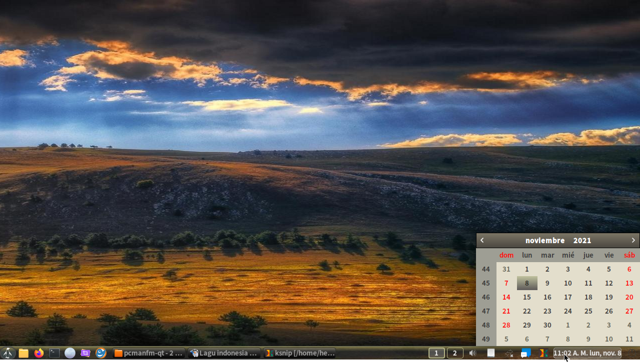Choose Saturday November 27
This screenshot has height=364, width=640.
[629, 311]
